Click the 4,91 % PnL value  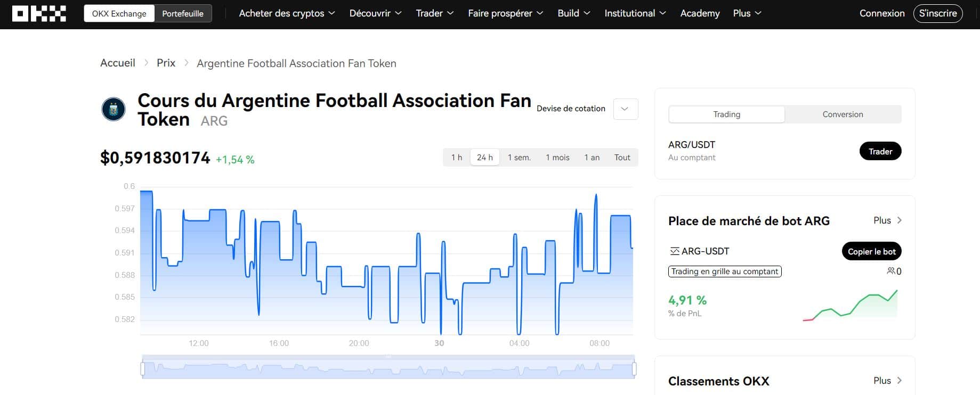[687, 300]
